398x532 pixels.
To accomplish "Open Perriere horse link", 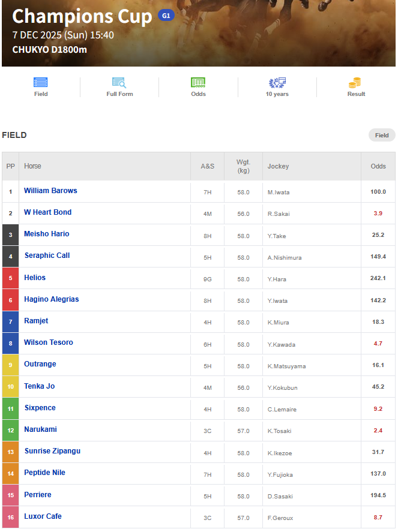I will (38, 495).
